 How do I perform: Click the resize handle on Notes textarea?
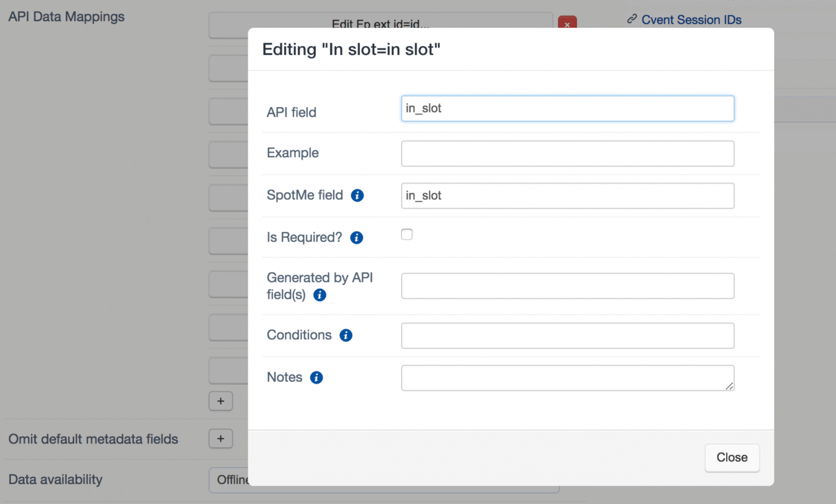(x=729, y=386)
